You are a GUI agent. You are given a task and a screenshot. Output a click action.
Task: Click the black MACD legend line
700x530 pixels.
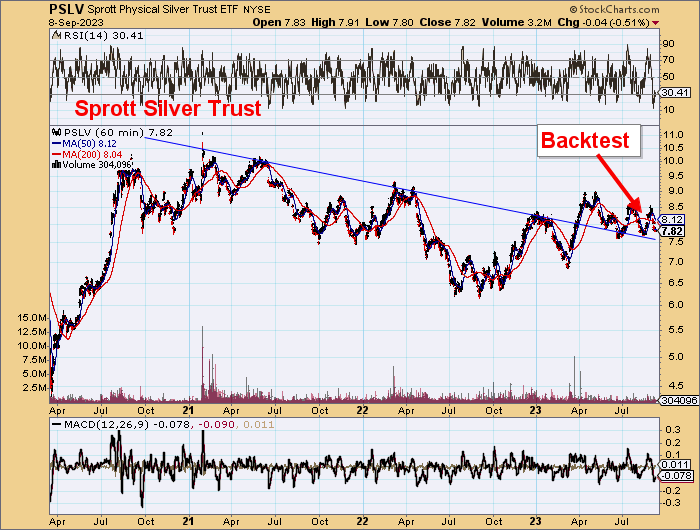point(57,425)
